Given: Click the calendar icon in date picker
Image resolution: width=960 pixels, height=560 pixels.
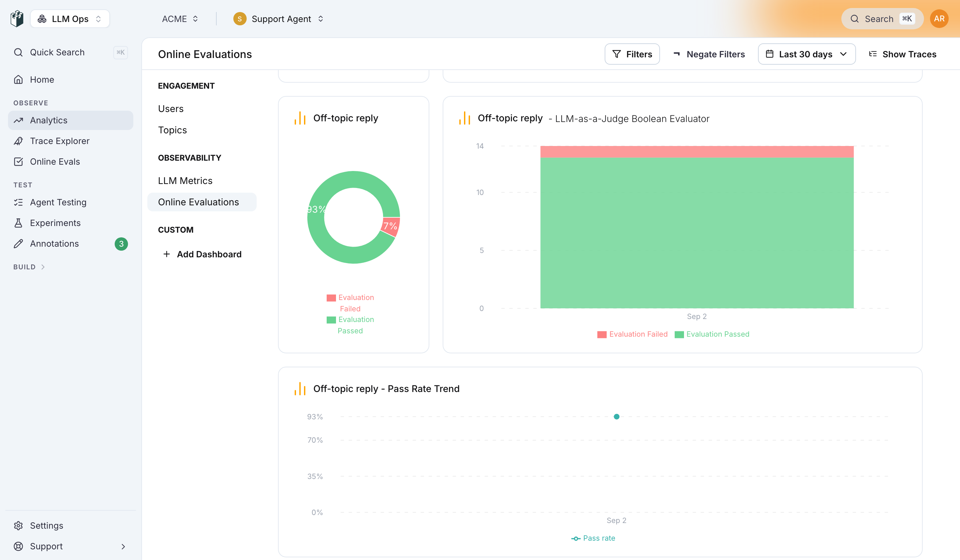Looking at the screenshot, I should point(770,54).
